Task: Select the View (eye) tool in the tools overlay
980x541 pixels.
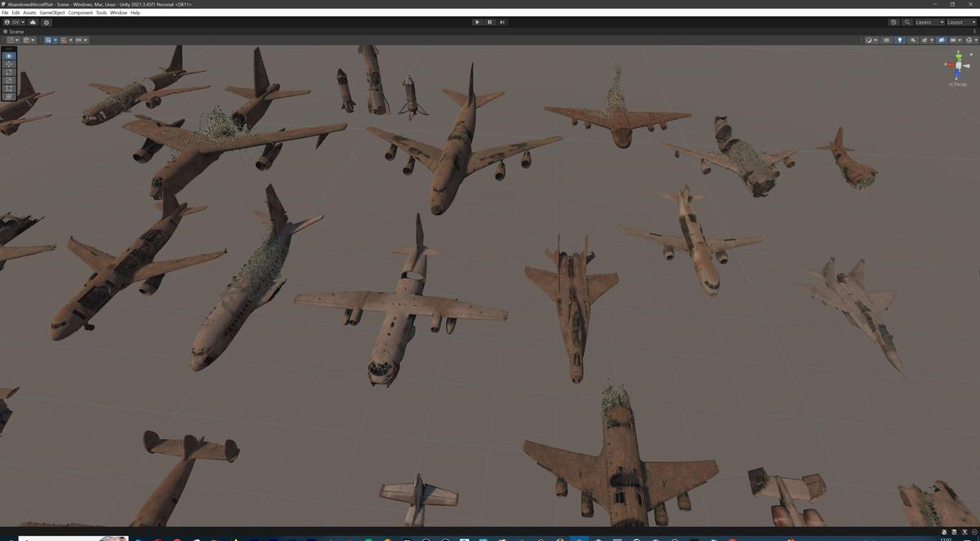Action: (10, 55)
